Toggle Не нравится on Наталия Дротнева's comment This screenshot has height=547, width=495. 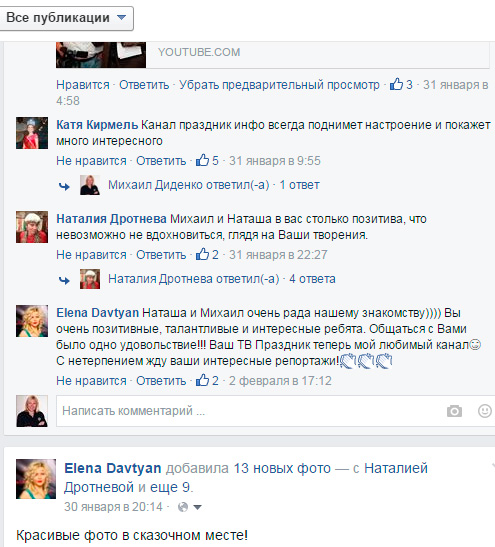91,255
